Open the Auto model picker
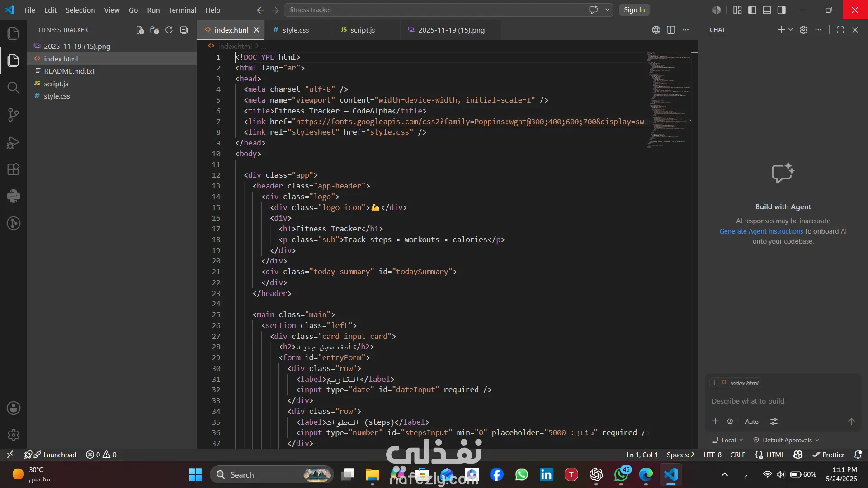Screen dimensions: 868x488 [752, 422]
